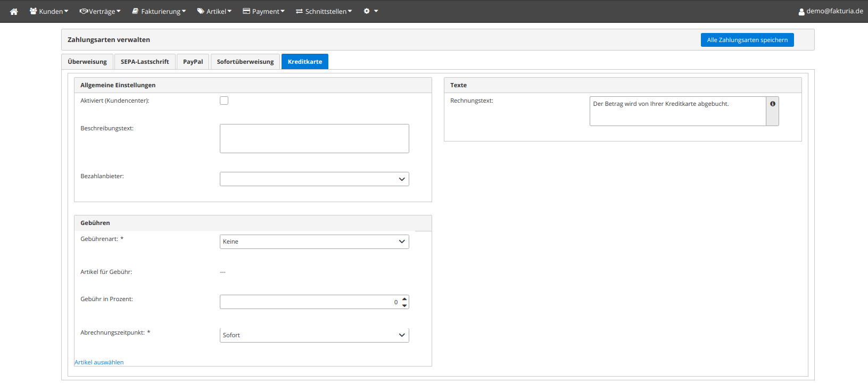Click into the Rechnungstext text field

(677, 111)
